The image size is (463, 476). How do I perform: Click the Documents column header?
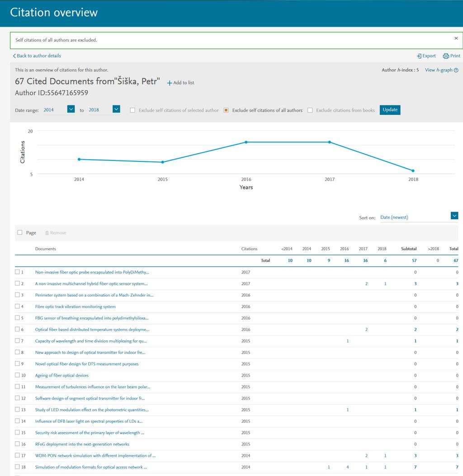[x=46, y=249]
